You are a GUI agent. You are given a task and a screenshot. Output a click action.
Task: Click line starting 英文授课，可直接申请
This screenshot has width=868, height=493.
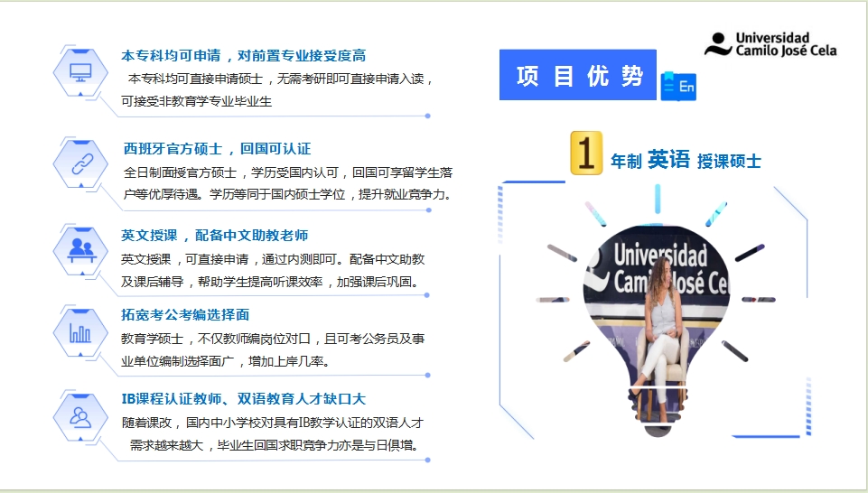[x=273, y=259]
